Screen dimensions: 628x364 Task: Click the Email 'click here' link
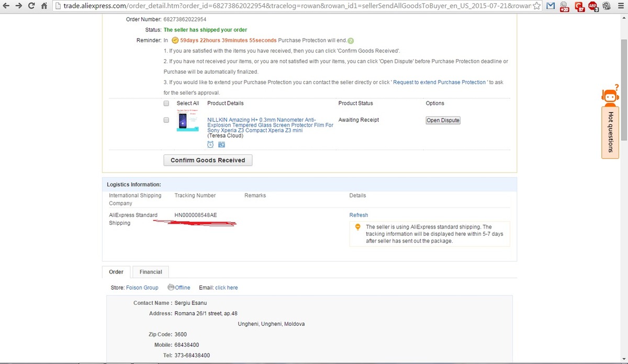226,288
